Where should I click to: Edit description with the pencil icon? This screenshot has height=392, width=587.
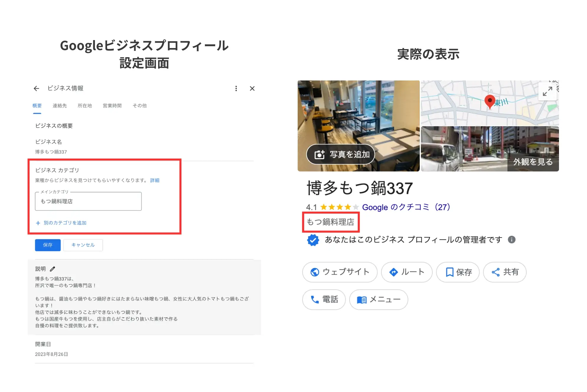(x=53, y=269)
